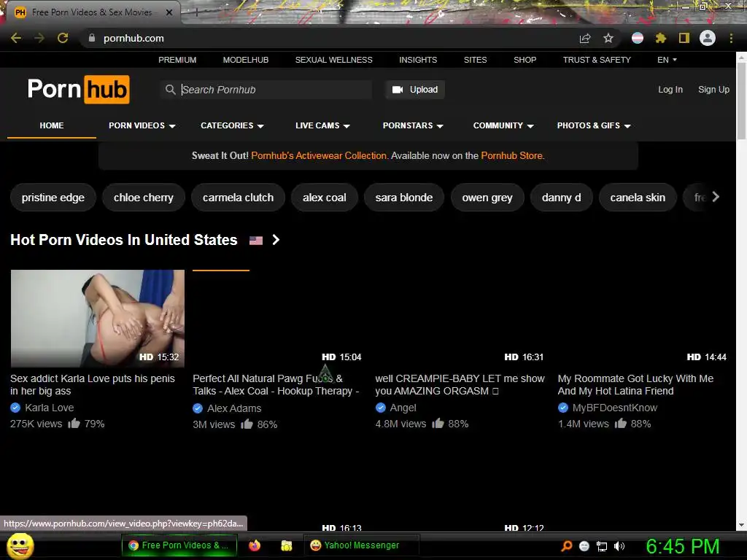Open the Insights top menu link
The image size is (747, 560).
pos(418,60)
